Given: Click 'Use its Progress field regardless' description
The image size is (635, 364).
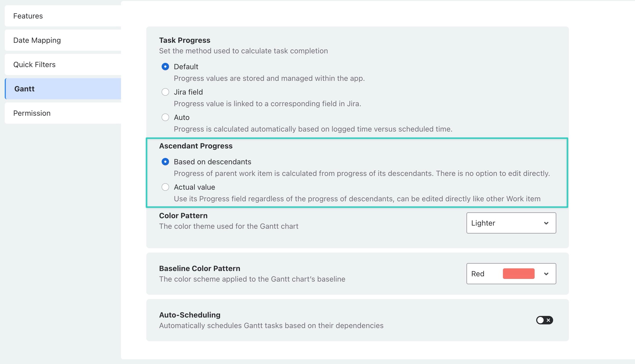Looking at the screenshot, I should click(357, 199).
